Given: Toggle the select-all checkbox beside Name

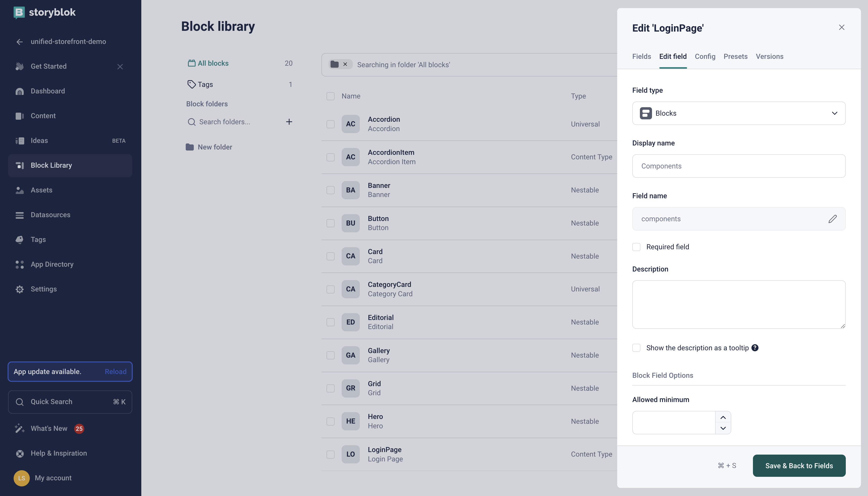Looking at the screenshot, I should 330,96.
